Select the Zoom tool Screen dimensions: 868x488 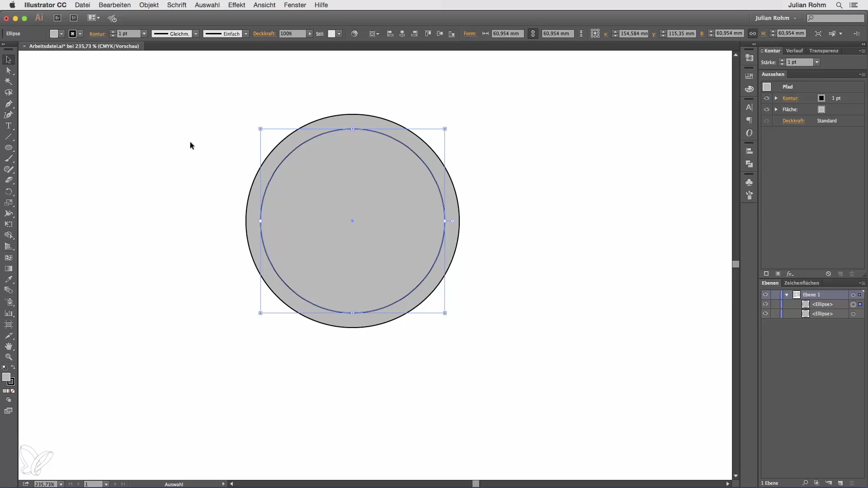point(9,357)
